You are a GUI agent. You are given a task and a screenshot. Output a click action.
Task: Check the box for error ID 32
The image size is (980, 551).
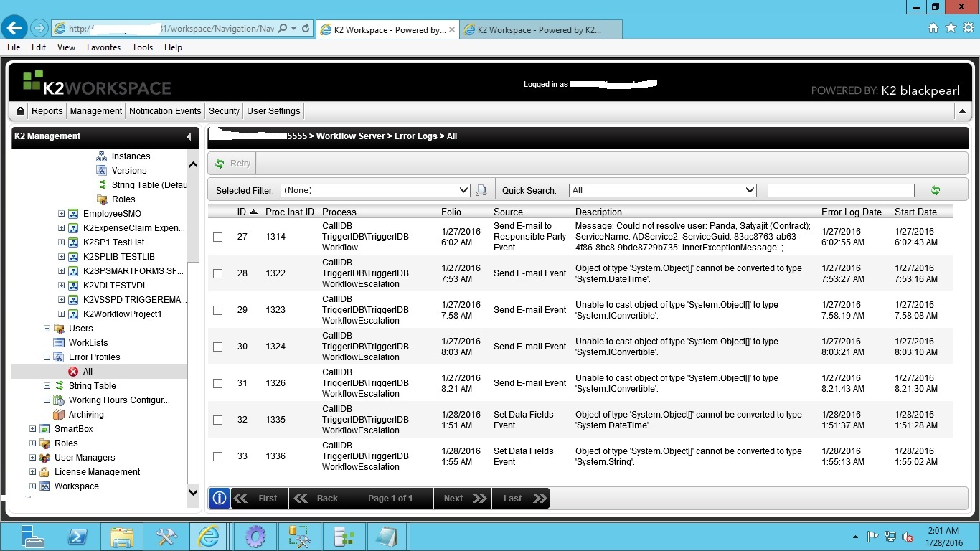pyautogui.click(x=218, y=420)
